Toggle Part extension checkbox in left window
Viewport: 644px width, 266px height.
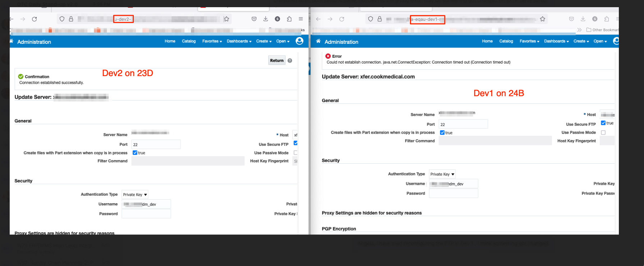pos(135,153)
